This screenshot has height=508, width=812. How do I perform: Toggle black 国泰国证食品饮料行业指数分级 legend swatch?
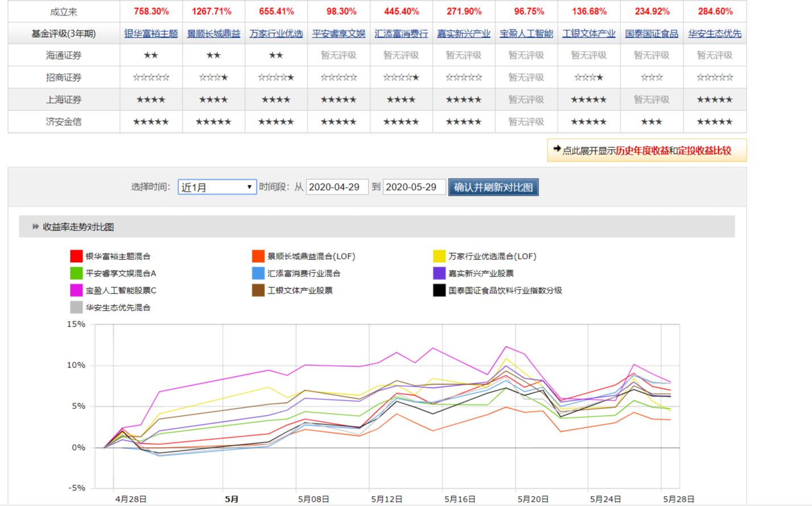click(x=439, y=291)
